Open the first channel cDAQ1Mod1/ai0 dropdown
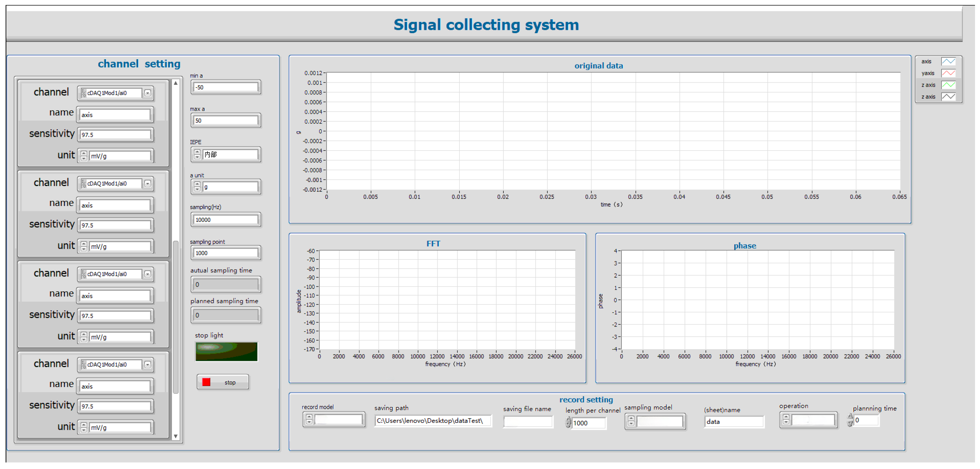Image resolution: width=980 pixels, height=469 pixels. (148, 93)
